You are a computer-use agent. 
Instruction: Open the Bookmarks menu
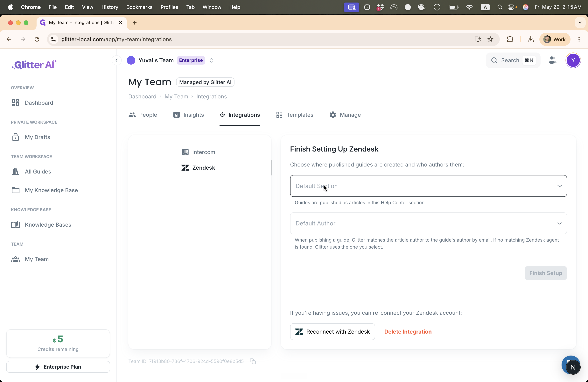pos(139,7)
